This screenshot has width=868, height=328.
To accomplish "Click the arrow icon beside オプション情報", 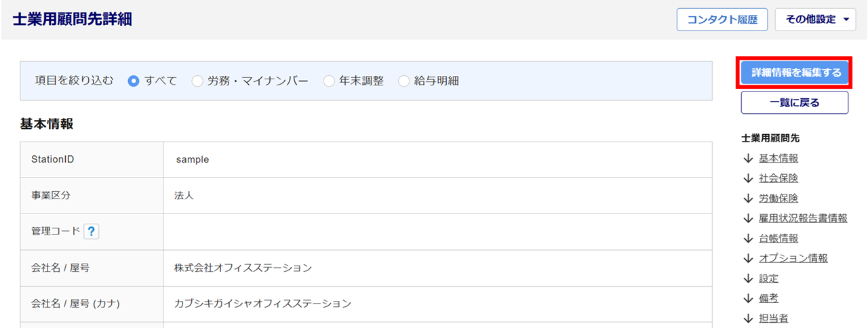I will [x=748, y=258].
